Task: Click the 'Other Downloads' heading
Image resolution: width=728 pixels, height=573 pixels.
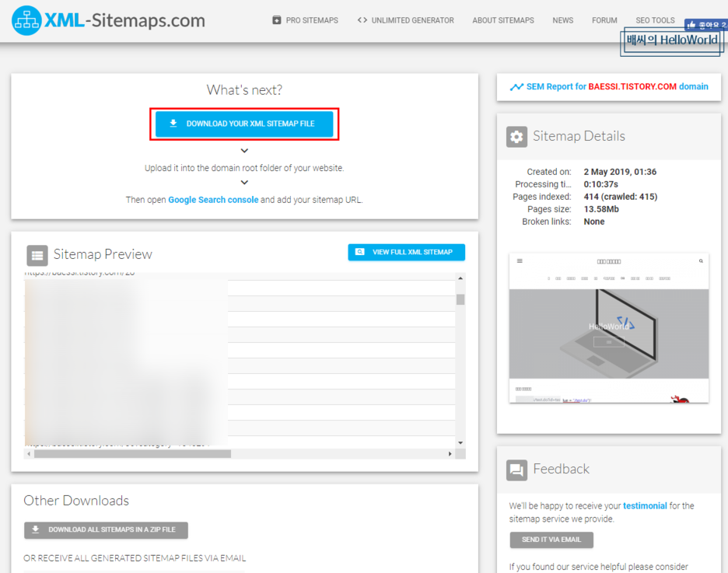Action: pyautogui.click(x=76, y=501)
